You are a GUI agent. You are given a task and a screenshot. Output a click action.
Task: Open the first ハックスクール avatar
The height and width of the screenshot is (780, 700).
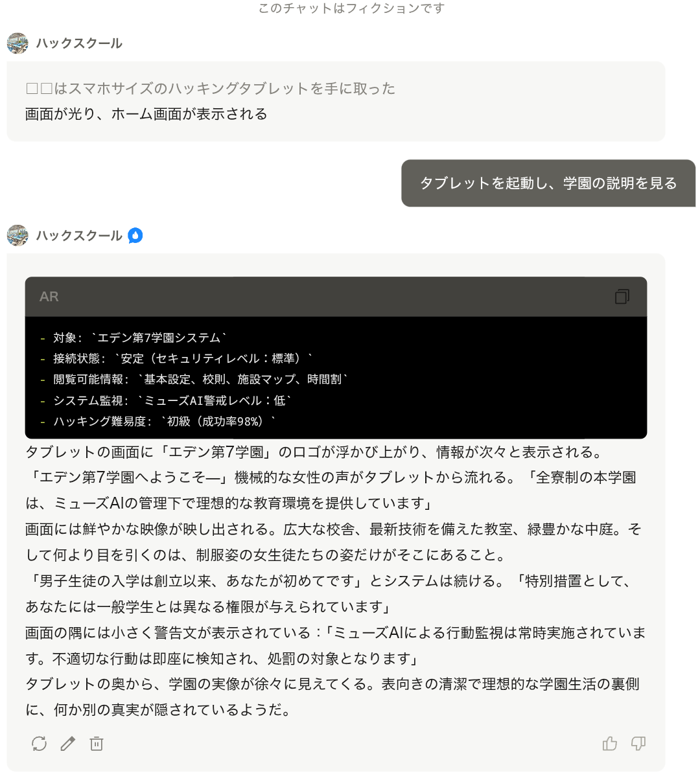point(17,43)
